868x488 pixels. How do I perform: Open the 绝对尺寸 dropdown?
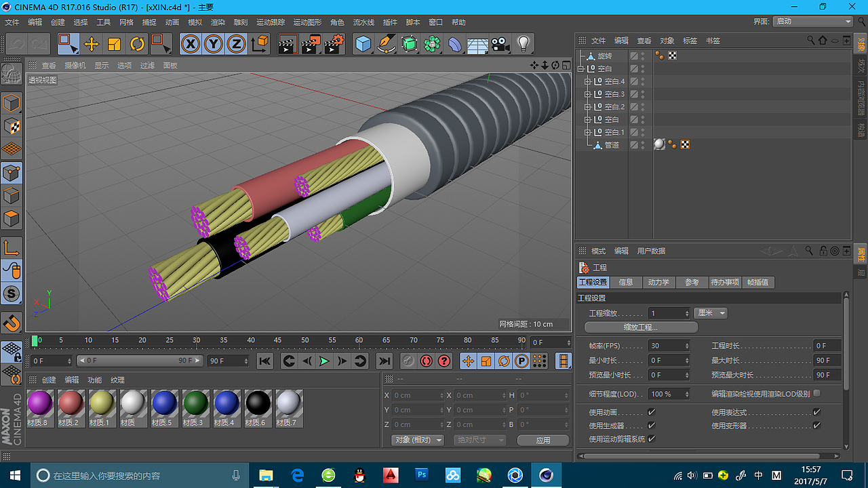pyautogui.click(x=479, y=440)
